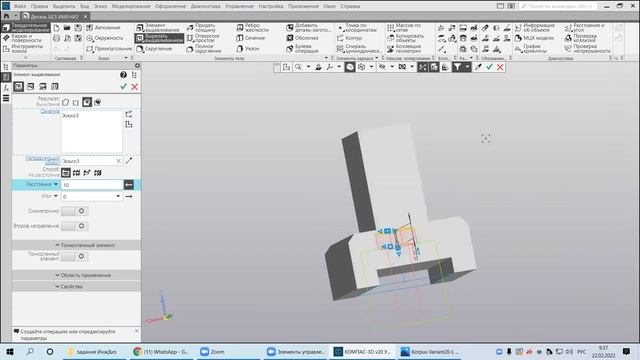Open the zoom magnifier dropdown arrow
The height and width of the screenshot is (360, 640).
click(308, 67)
